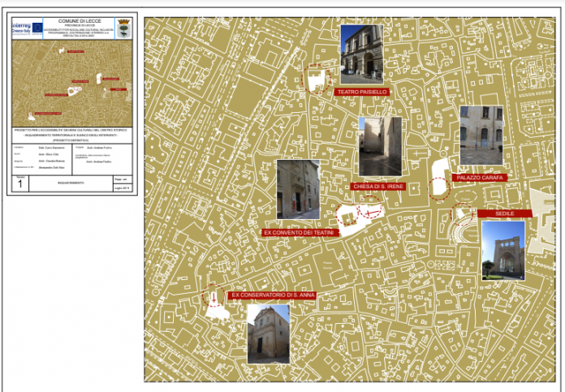Click the COMUNE DI LECCE heading
The height and width of the screenshot is (392, 565).
coord(80,21)
